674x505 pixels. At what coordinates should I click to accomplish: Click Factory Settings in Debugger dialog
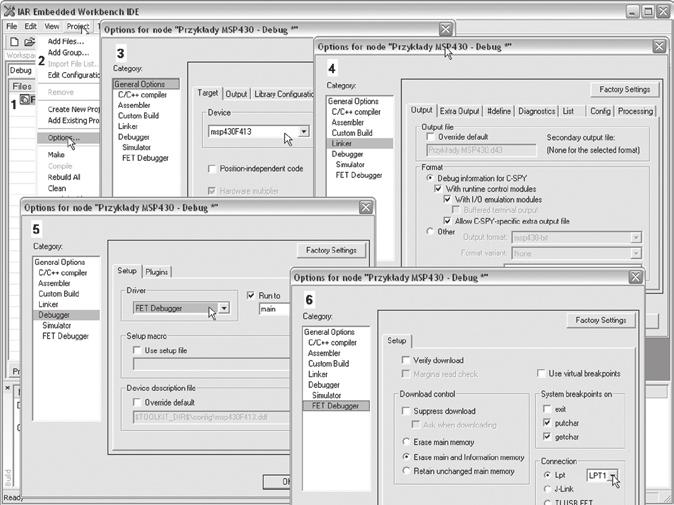[x=331, y=250]
